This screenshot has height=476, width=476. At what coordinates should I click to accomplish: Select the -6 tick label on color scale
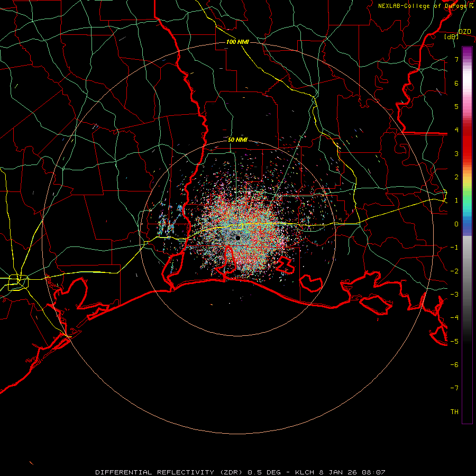[454, 364]
